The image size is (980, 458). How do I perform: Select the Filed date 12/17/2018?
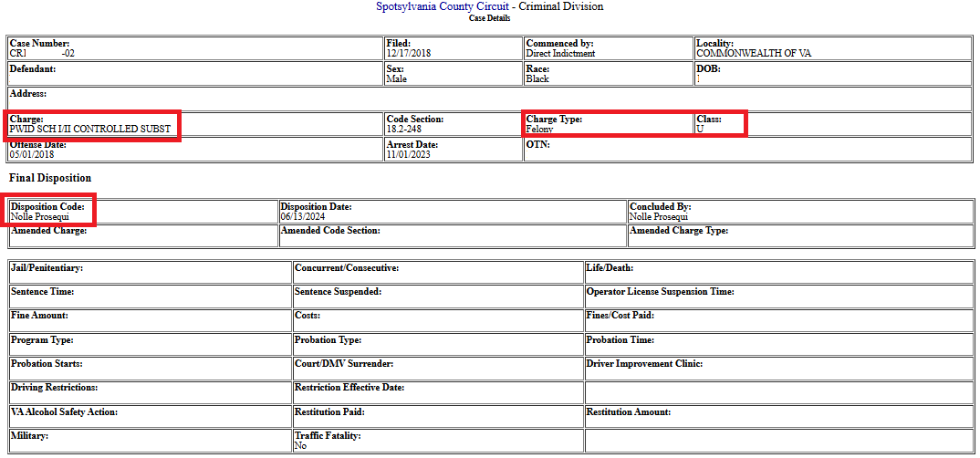click(x=409, y=54)
